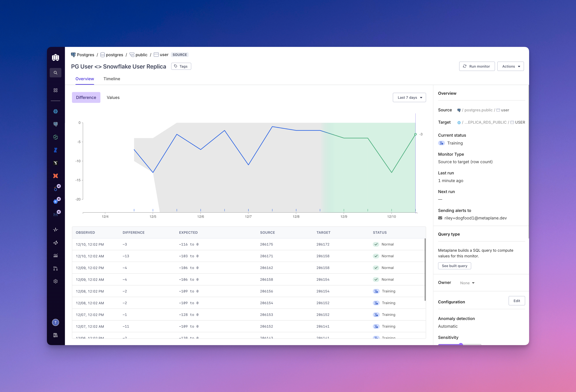Open the Target EPLICA_RDS_PUBLIC USER link
The image size is (576, 392).
pyautogui.click(x=491, y=122)
